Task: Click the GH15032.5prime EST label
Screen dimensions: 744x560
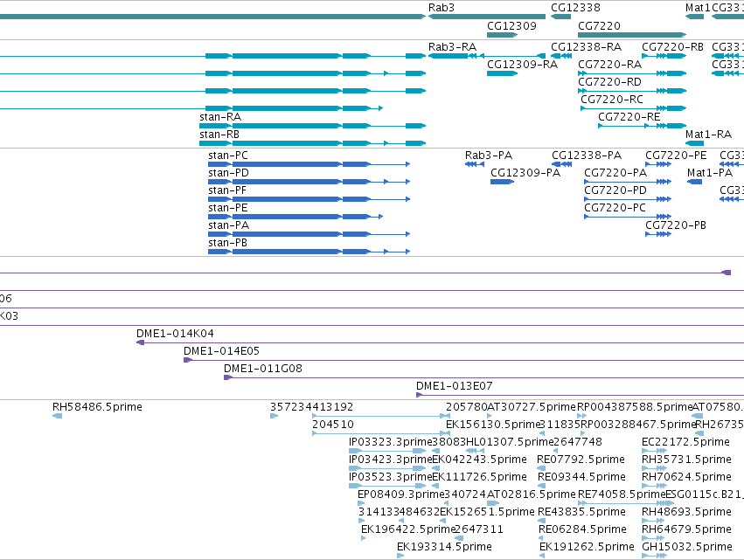Action: point(687,547)
